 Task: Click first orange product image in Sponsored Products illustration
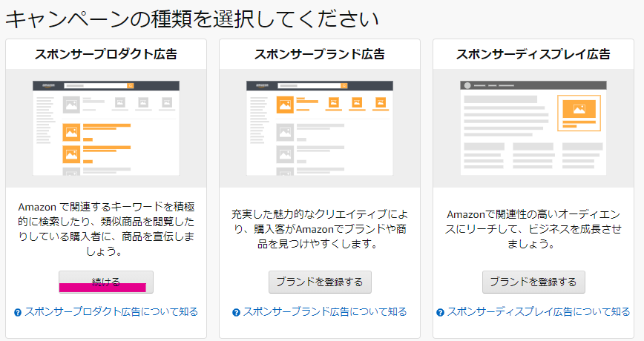click(72, 132)
